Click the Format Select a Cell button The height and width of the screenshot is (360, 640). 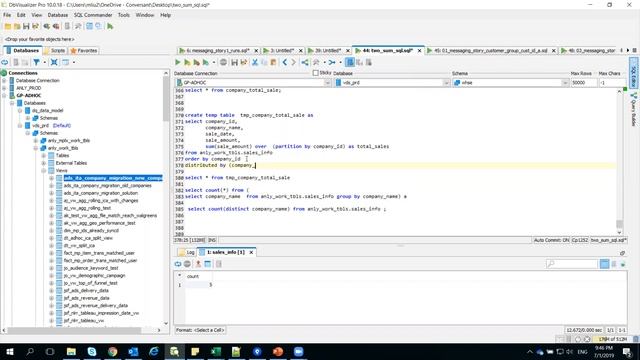200,330
